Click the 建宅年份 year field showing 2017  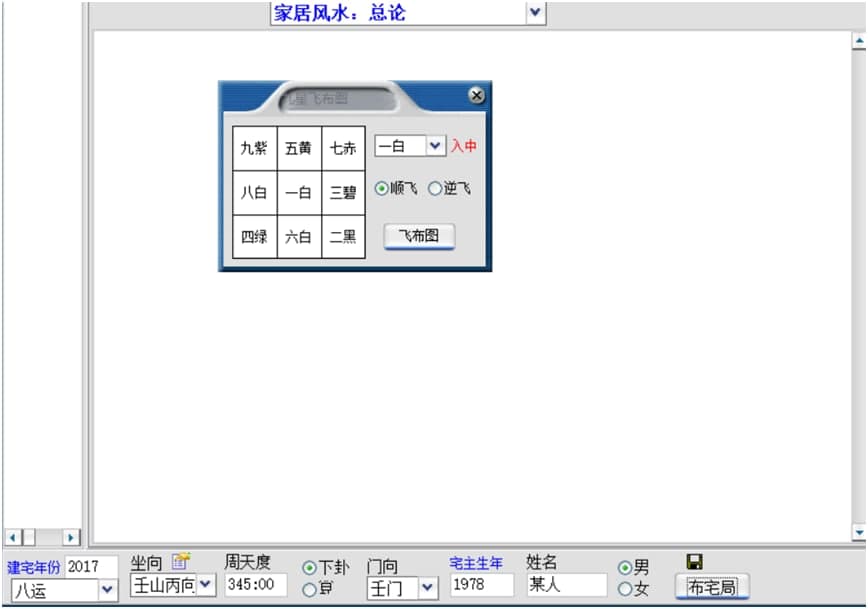coord(91,567)
